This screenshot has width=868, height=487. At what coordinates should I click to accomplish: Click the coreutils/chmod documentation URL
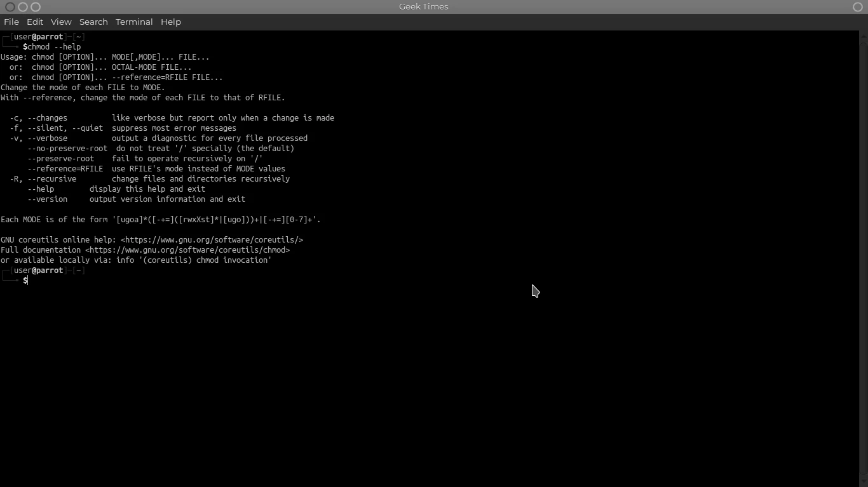click(187, 250)
